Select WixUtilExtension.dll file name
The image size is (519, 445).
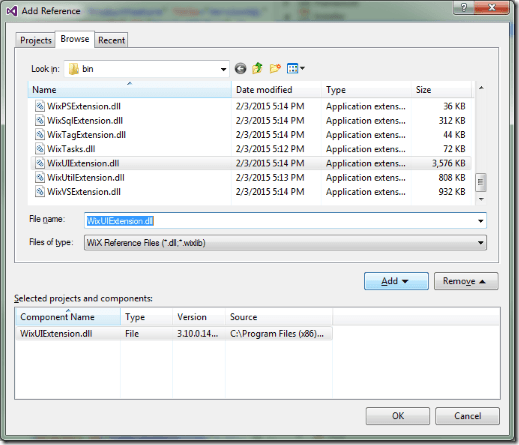86,177
